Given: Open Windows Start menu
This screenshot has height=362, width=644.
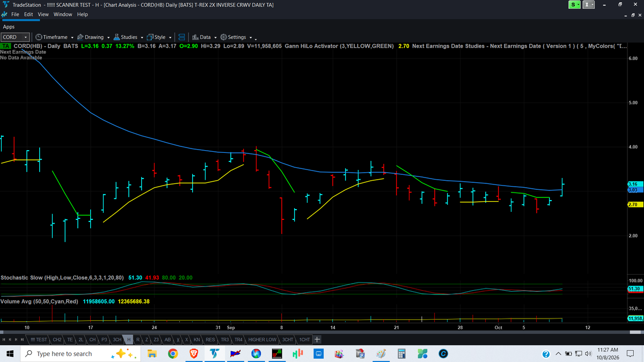Looking at the screenshot, I should click(9, 354).
